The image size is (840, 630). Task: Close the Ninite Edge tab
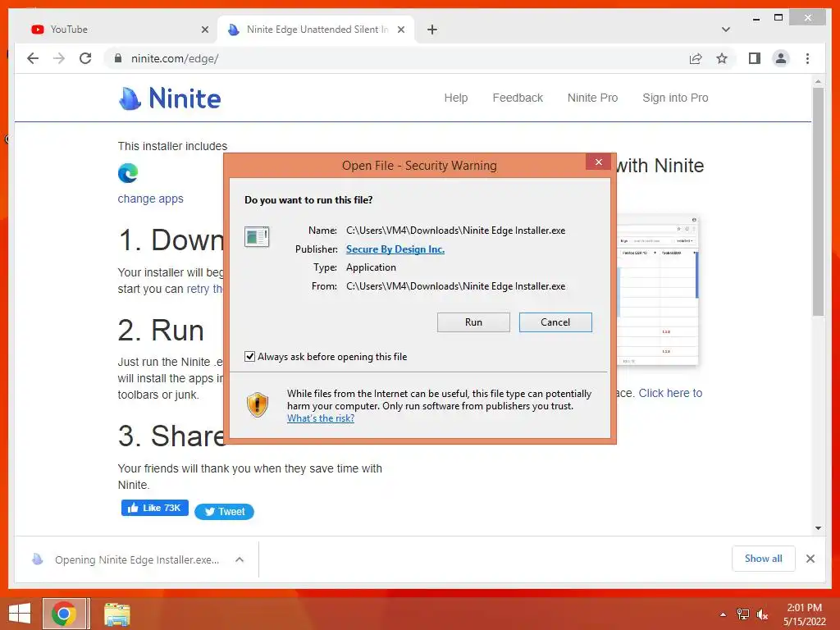pyautogui.click(x=400, y=30)
